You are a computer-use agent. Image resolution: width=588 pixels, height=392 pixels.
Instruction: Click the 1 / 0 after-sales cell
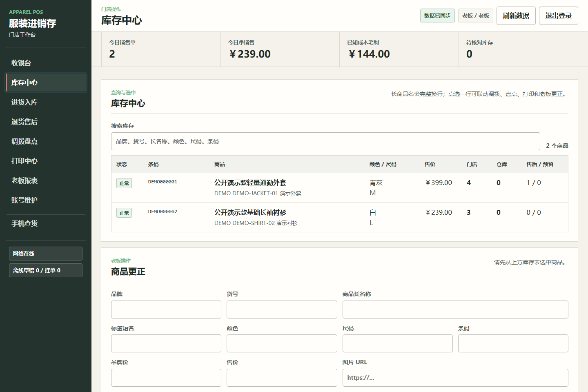pyautogui.click(x=534, y=183)
